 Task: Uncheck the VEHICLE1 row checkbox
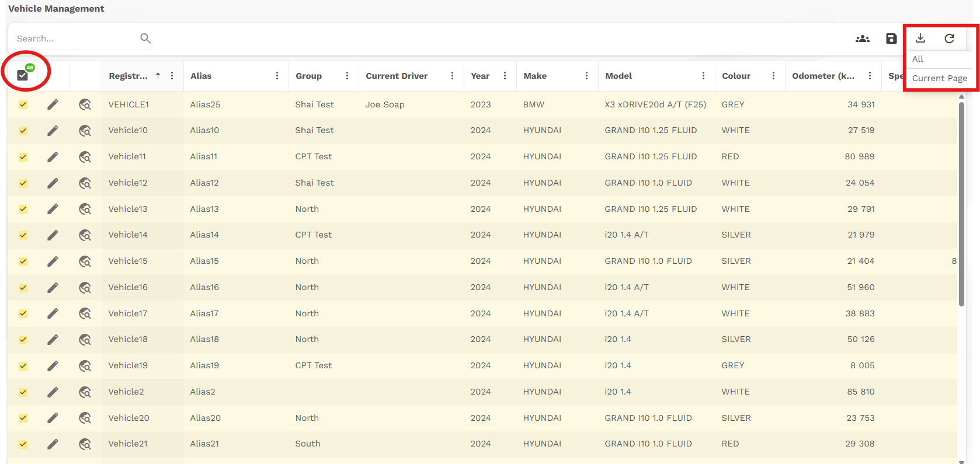click(x=23, y=105)
